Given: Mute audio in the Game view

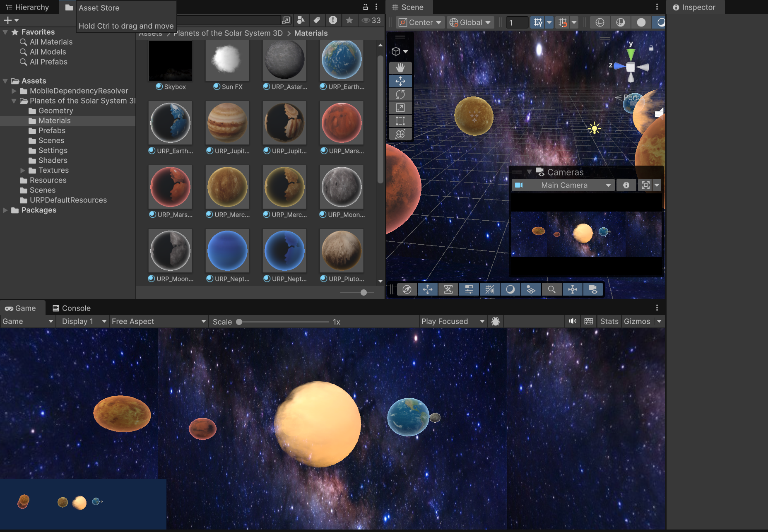Looking at the screenshot, I should pos(573,321).
